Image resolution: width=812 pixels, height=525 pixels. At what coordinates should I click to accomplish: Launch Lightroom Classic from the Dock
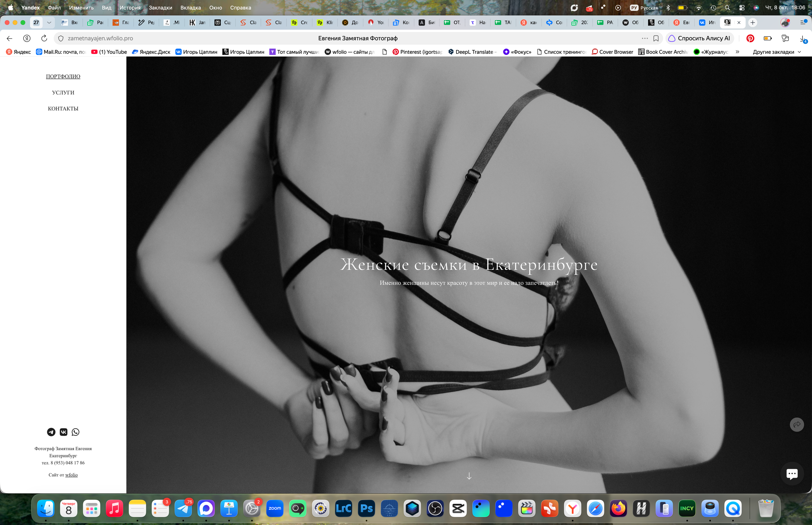(x=343, y=508)
